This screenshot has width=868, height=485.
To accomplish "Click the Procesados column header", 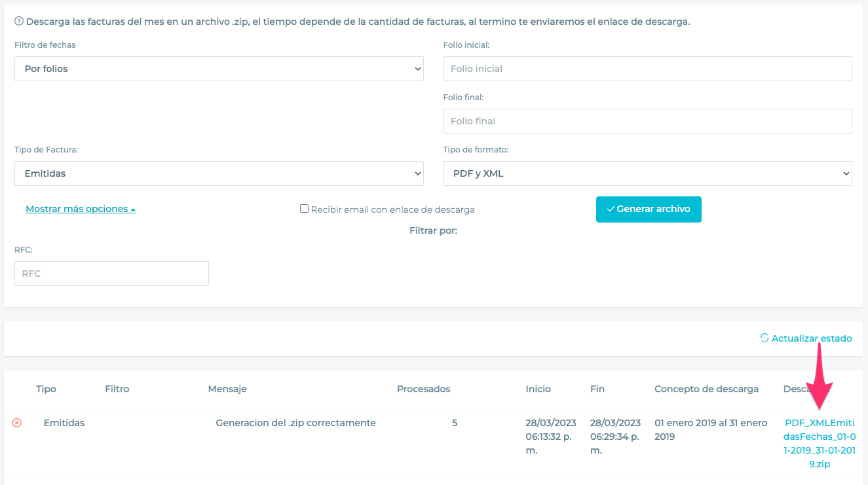I will coord(424,389).
